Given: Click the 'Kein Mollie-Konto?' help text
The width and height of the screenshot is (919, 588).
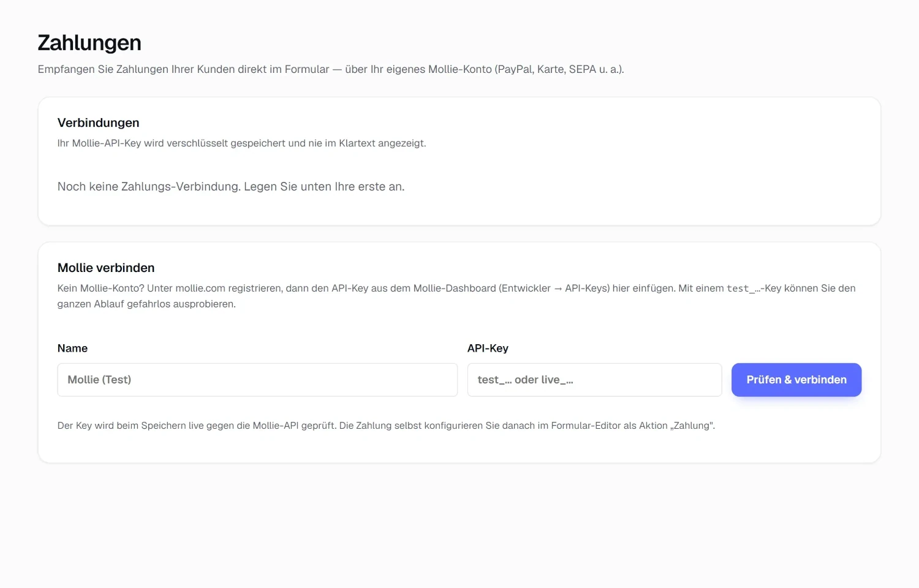Looking at the screenshot, I should pos(456,296).
